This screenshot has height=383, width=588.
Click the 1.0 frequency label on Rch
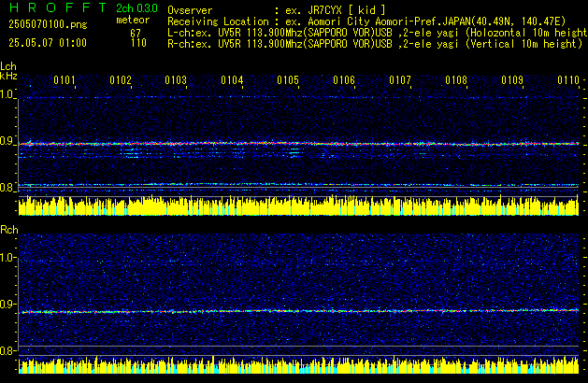[x=7, y=258]
